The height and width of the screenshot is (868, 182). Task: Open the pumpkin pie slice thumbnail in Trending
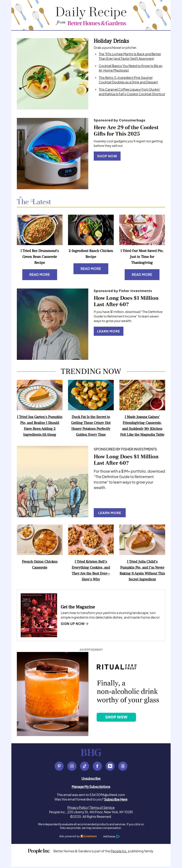(x=40, y=395)
